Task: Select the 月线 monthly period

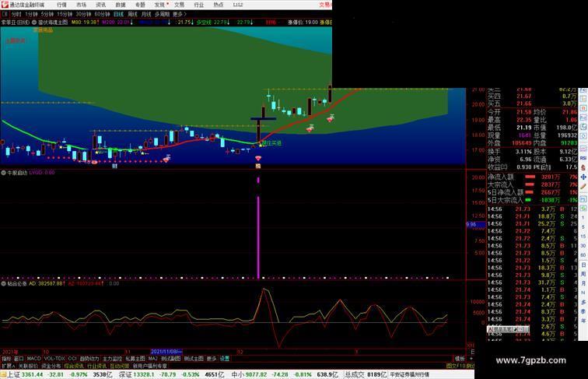Action: (x=146, y=14)
